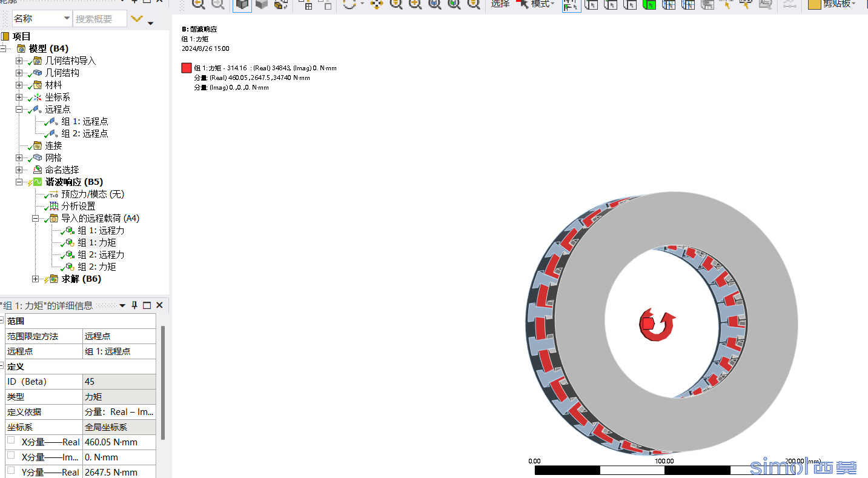This screenshot has width=868, height=478.
Task: Expand the 几何结构导入 tree node
Action: pos(19,61)
